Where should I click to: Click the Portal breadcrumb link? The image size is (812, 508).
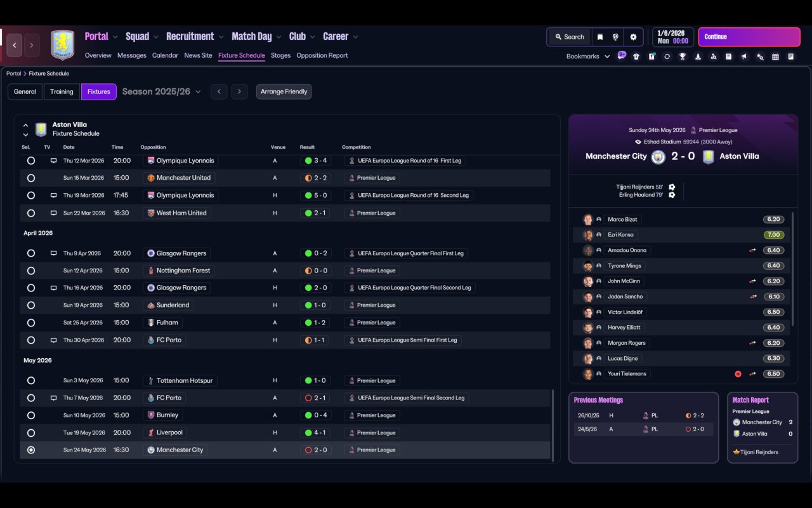[x=13, y=74]
